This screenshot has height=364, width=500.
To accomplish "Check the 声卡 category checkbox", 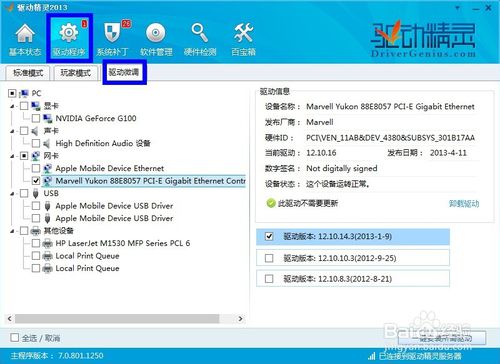I will 24,131.
